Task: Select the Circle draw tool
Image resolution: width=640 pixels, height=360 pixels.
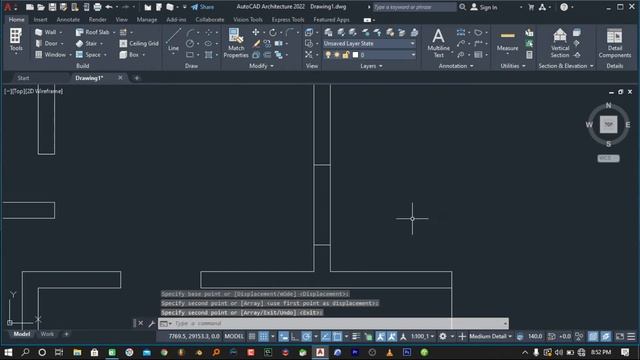Action: click(190, 43)
